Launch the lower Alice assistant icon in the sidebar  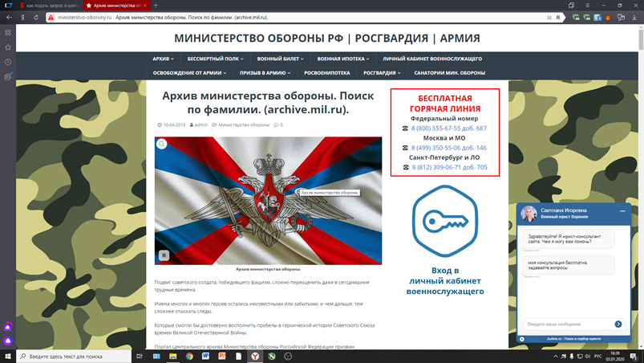[x=8, y=341]
